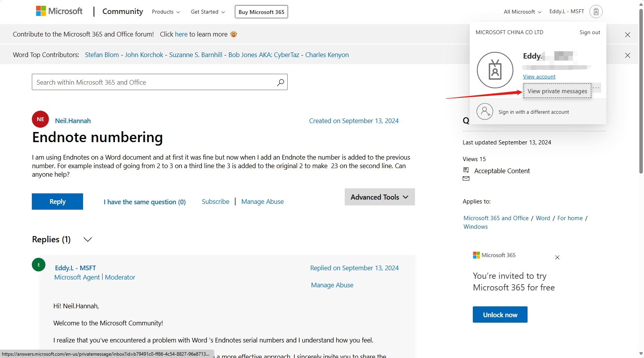
Task: Click Manage Abuse next to Subscribe
Action: click(262, 202)
